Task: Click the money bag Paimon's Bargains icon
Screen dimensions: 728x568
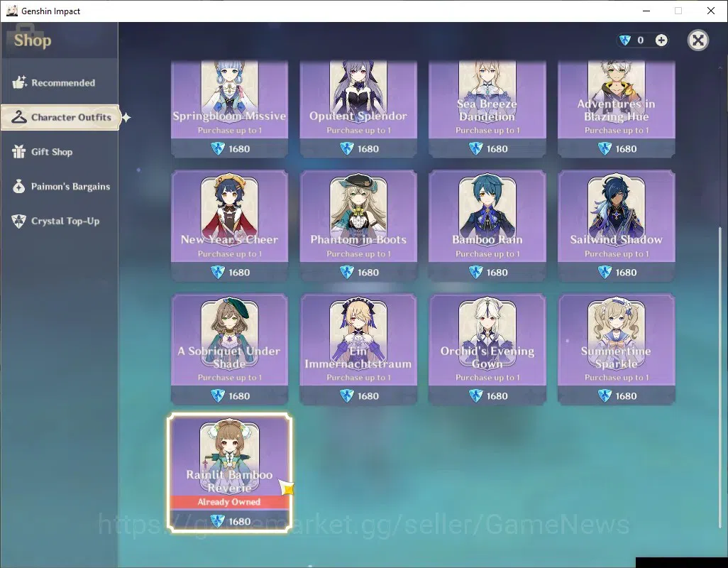Action: click(19, 186)
